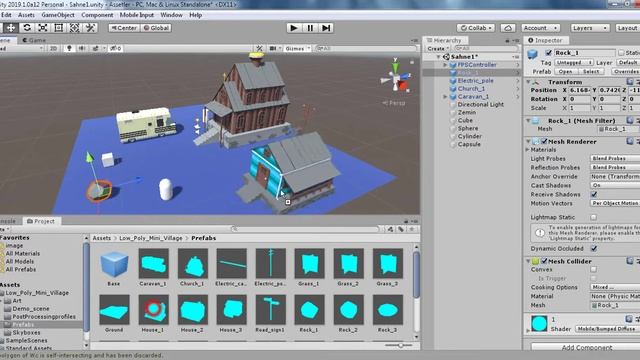Open the scene camera settings icon
Screen dimensions: 640x360
[x=273, y=48]
